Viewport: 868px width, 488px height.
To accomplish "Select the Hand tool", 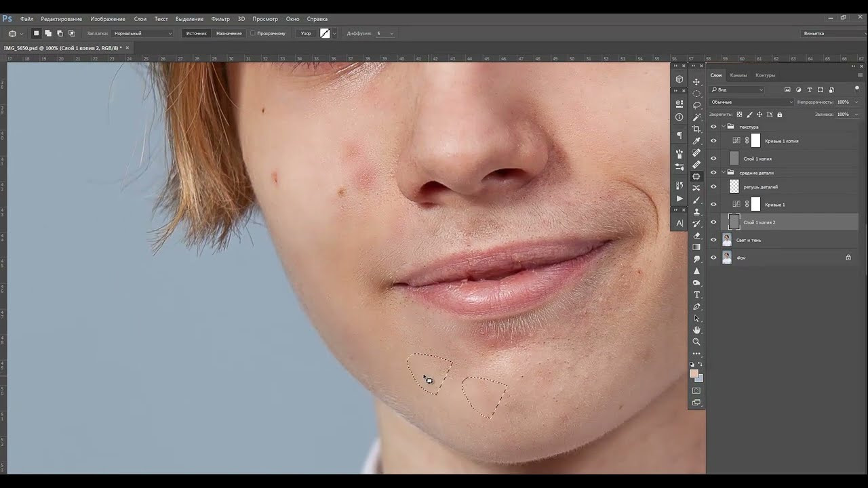I will [x=696, y=330].
